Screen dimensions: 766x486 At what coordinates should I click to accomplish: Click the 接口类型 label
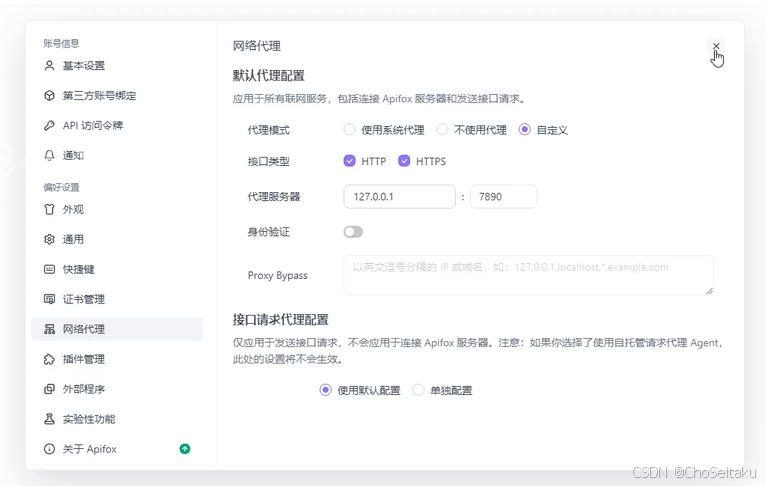coord(269,162)
